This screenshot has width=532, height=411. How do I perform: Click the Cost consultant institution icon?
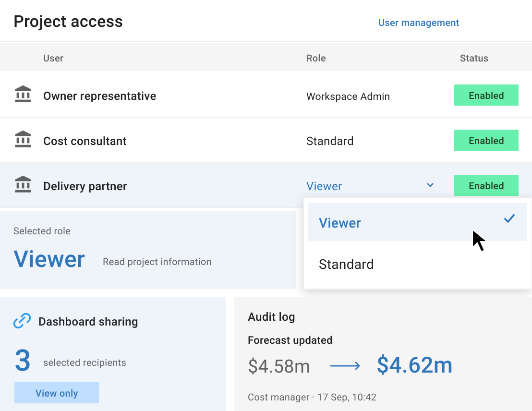point(23,139)
